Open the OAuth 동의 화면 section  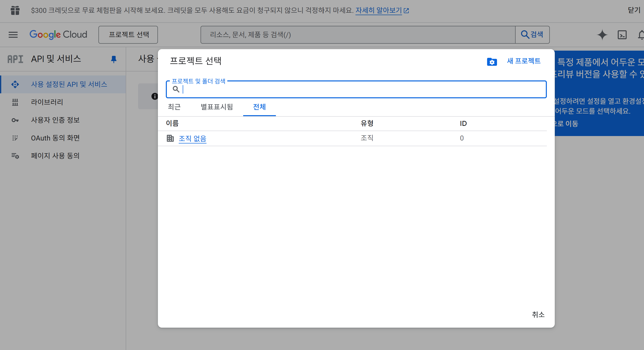[x=55, y=138]
